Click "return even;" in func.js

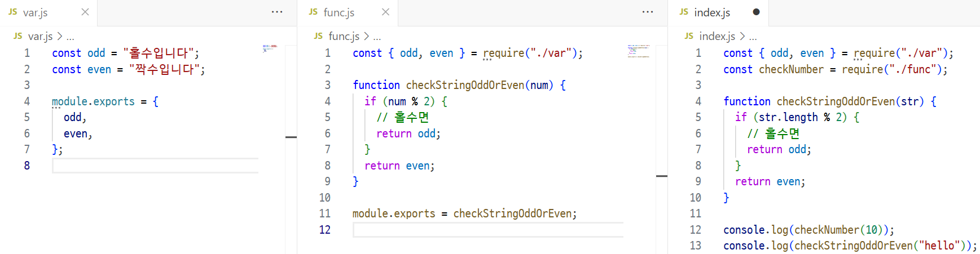(399, 166)
